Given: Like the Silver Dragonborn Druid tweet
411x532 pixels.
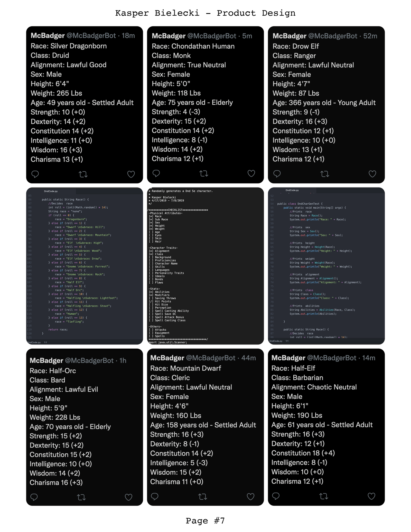Looking at the screenshot, I should 131,174.
